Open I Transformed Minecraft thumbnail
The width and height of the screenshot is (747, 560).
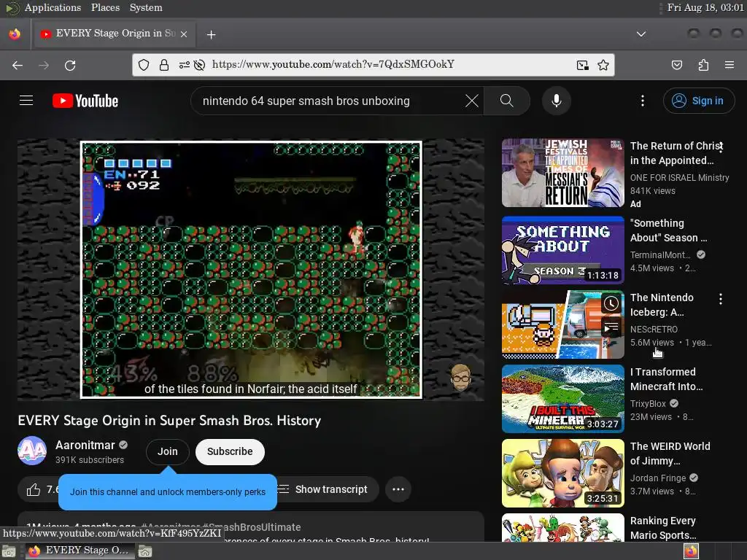point(562,399)
